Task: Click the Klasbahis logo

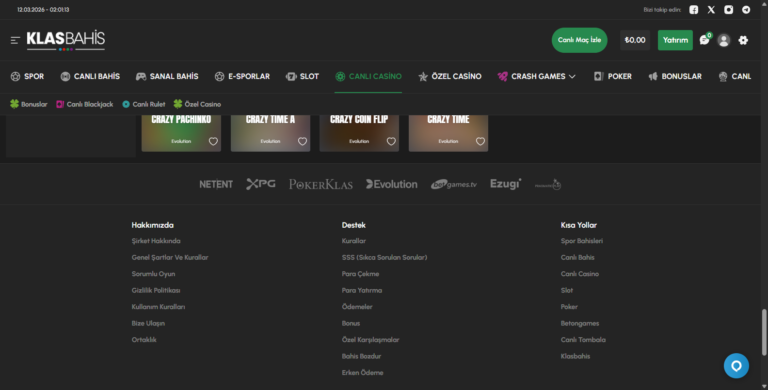Action: tap(66, 40)
